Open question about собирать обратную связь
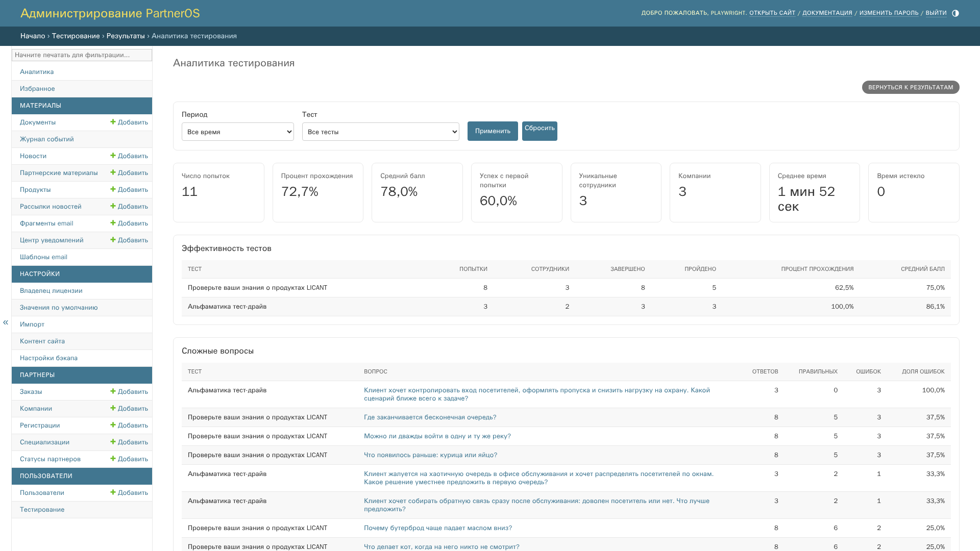This screenshot has width=980, height=551. click(536, 505)
